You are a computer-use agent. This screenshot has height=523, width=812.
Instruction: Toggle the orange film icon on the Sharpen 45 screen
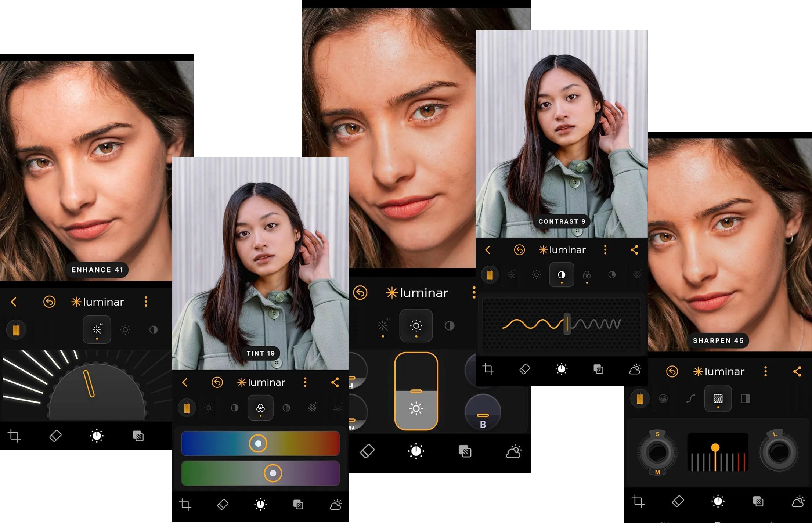640,398
